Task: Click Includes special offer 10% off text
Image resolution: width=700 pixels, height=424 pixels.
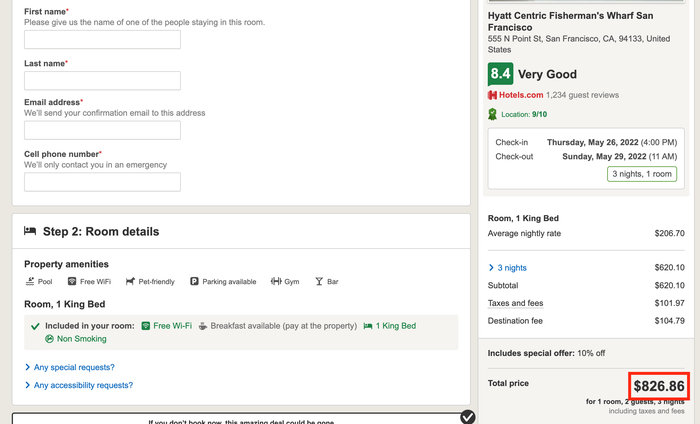Action: pyautogui.click(x=546, y=353)
